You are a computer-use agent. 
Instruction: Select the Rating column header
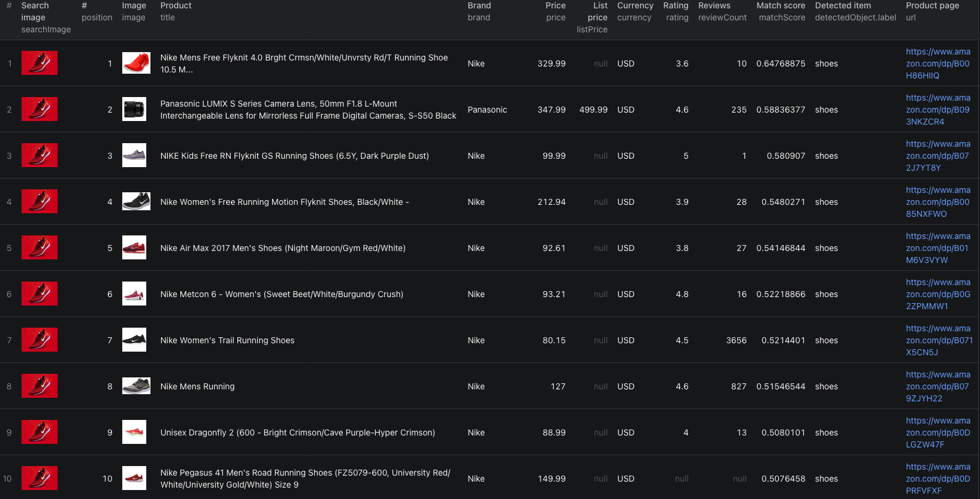point(676,11)
